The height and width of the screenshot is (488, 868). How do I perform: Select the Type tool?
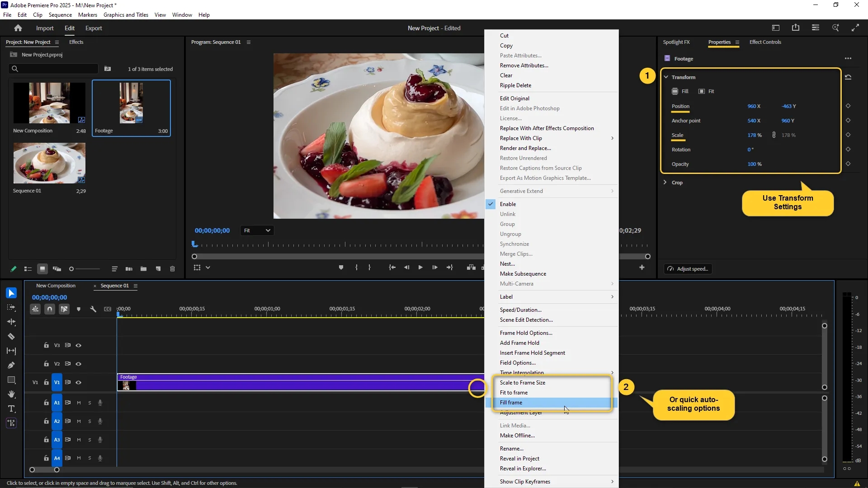[11, 409]
